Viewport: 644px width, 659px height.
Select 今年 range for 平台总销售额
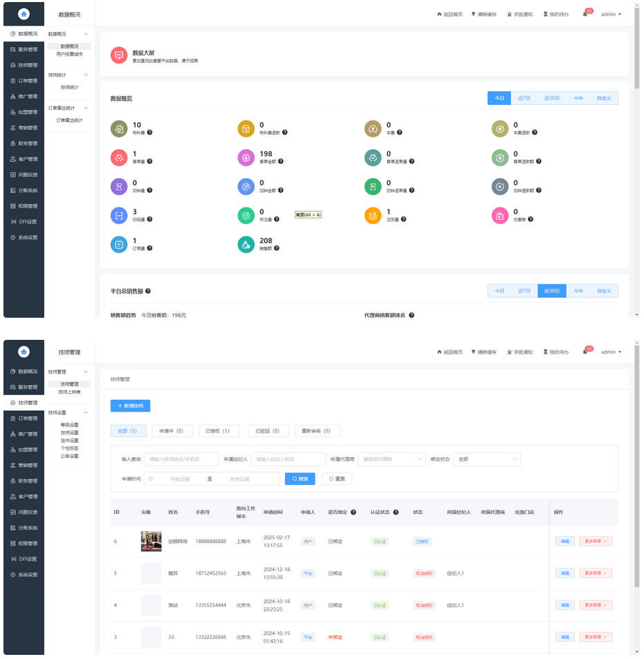pos(578,291)
